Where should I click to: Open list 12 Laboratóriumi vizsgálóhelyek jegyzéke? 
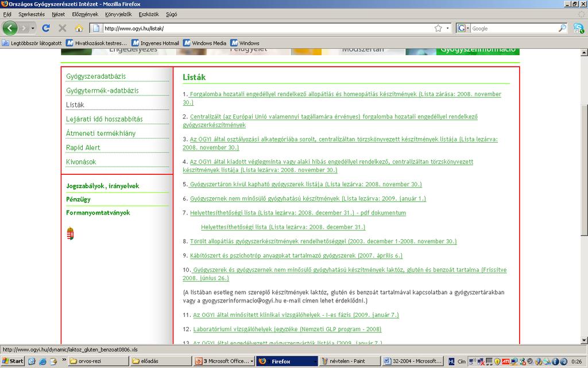click(287, 329)
